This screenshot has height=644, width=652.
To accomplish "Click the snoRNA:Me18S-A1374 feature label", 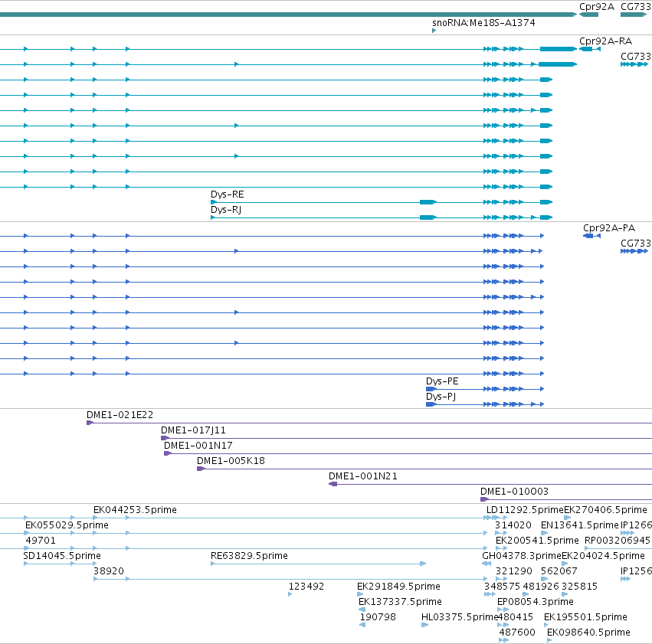I will [483, 22].
